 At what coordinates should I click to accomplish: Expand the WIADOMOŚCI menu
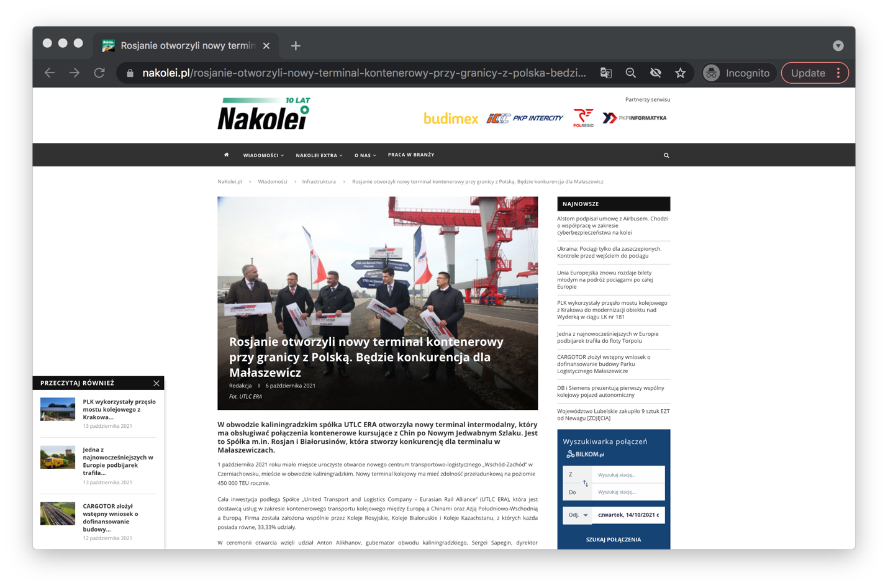(263, 155)
